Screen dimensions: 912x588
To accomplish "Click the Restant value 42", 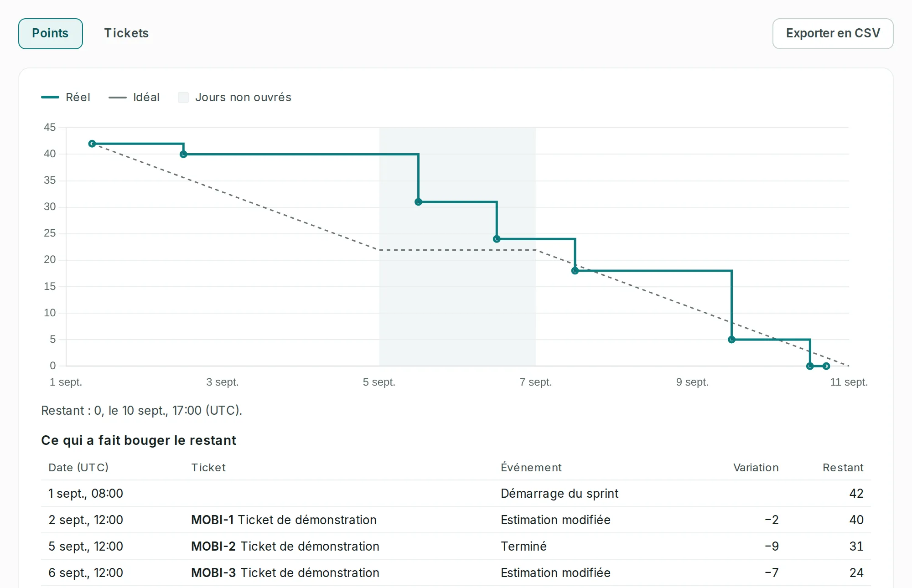I will [x=856, y=493].
